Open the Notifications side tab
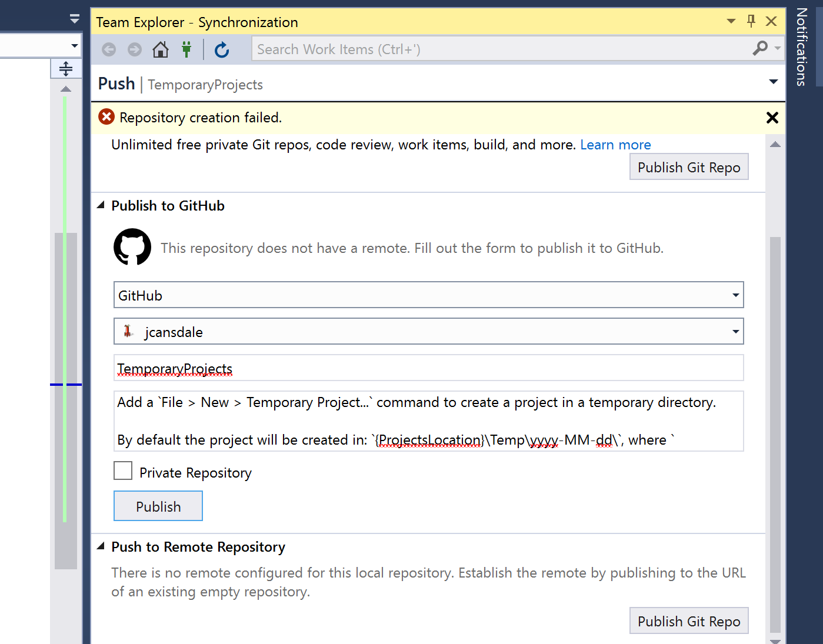This screenshot has height=644, width=823. [801, 47]
